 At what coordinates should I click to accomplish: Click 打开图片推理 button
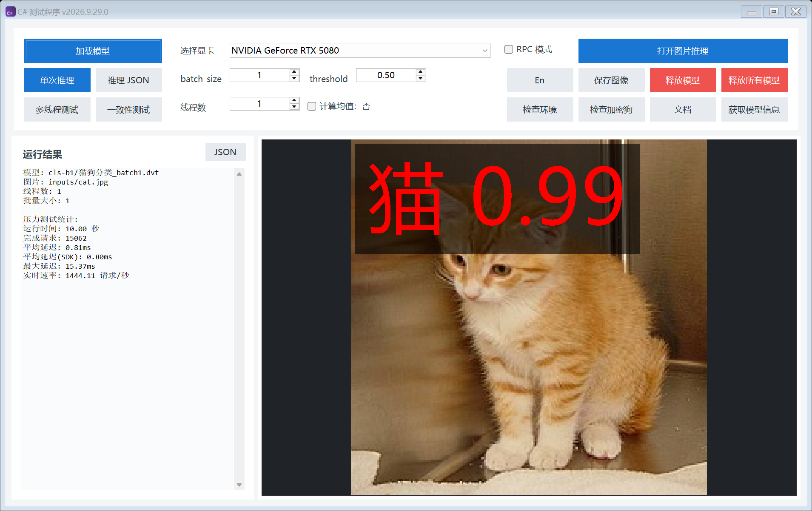pos(683,51)
